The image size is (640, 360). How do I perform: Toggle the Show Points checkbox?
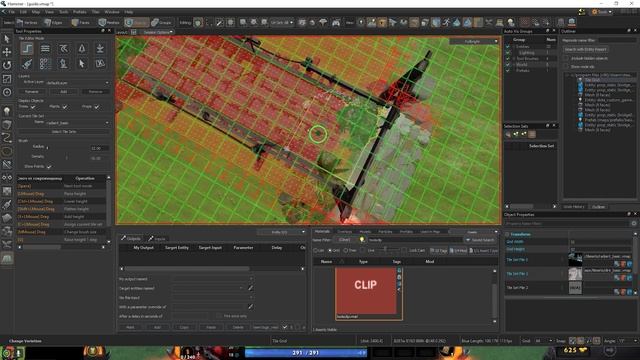(49, 167)
